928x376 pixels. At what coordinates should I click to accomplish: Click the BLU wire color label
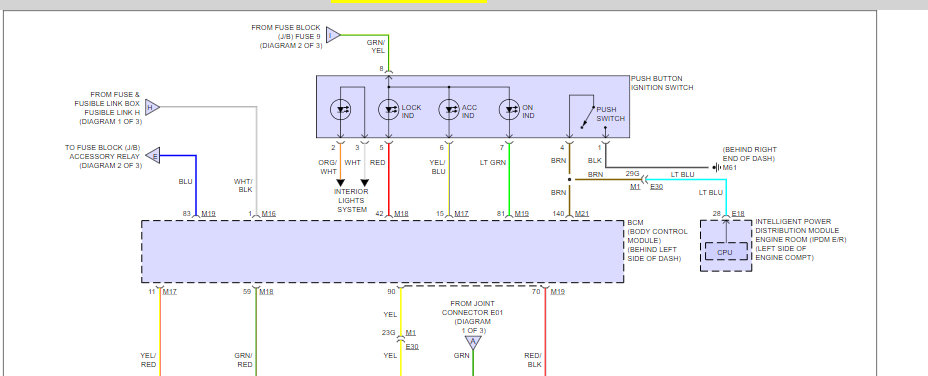coord(185,181)
